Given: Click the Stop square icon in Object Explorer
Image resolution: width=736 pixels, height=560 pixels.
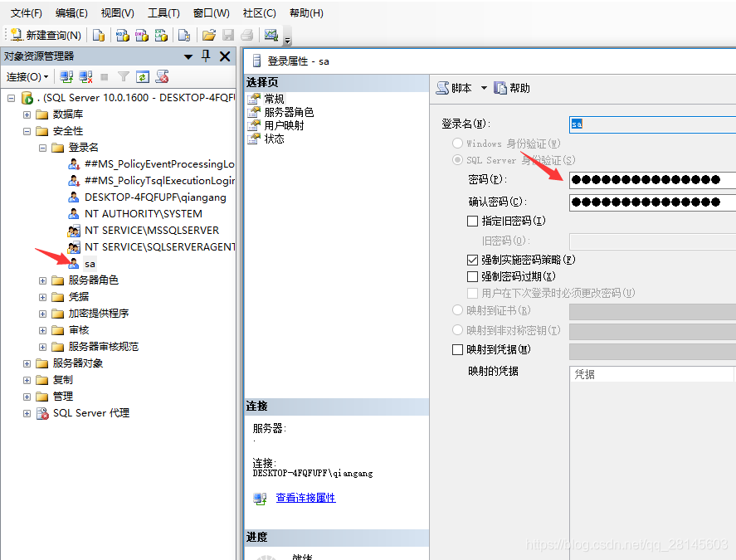Looking at the screenshot, I should click(x=105, y=77).
